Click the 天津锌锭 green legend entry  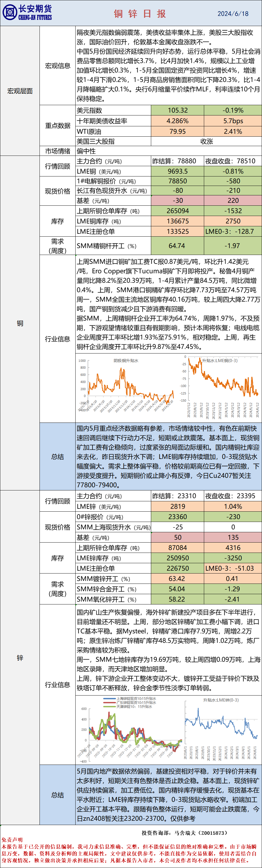point(128,707)
